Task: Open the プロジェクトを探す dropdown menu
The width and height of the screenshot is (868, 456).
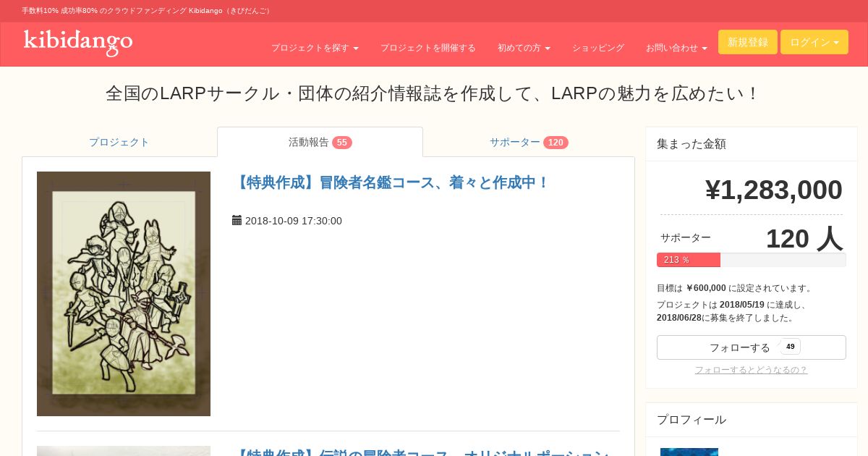Action: coord(315,48)
